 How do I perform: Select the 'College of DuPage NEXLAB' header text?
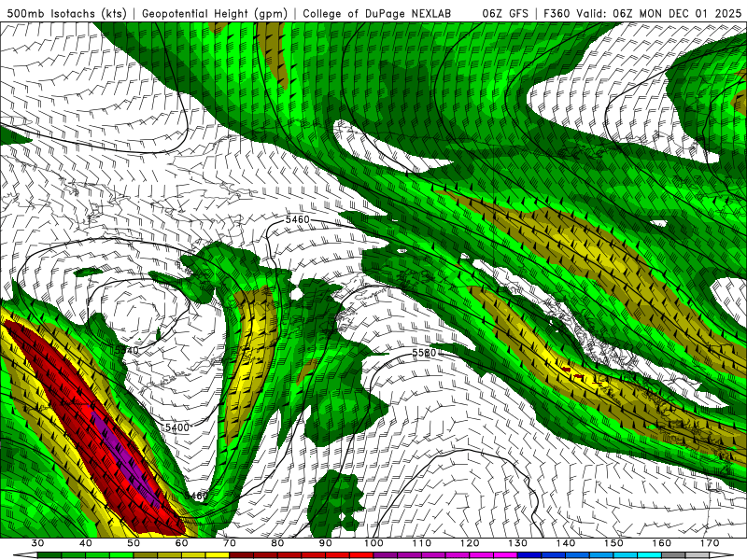click(377, 13)
